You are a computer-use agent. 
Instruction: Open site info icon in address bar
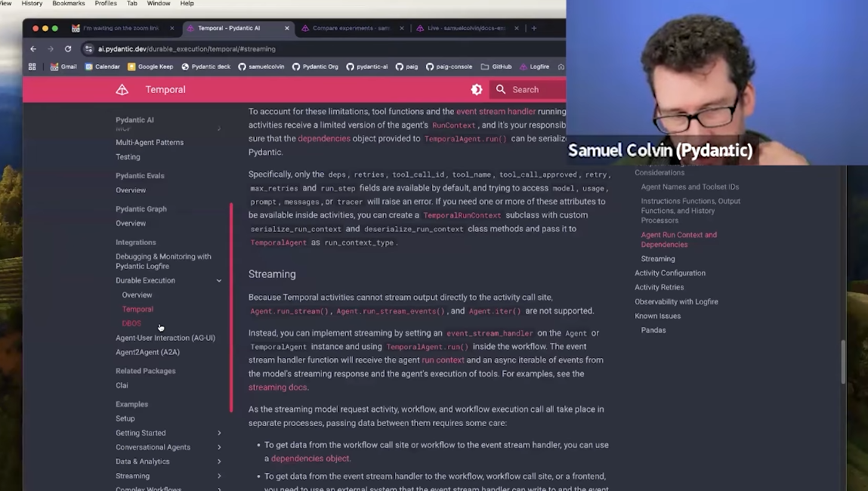[88, 48]
